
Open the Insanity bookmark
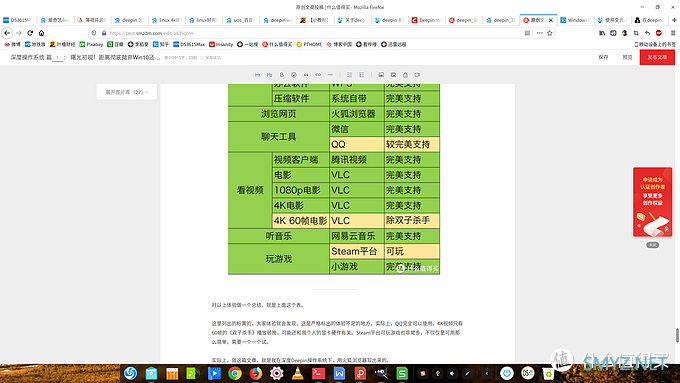221,44
